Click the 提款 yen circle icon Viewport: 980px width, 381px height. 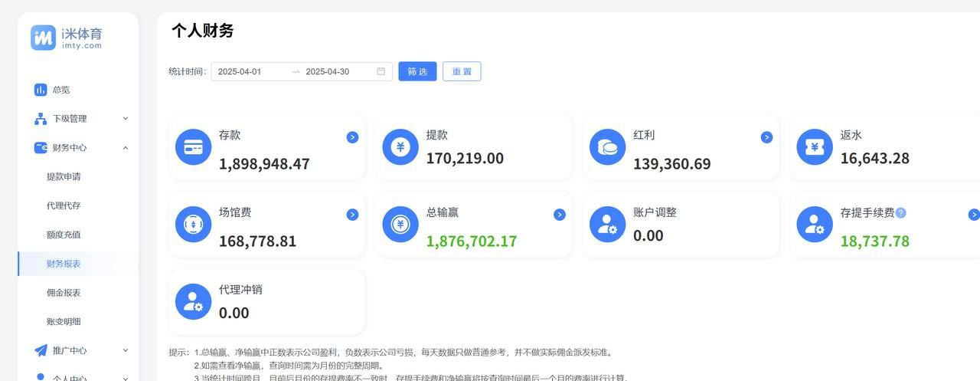(x=400, y=147)
